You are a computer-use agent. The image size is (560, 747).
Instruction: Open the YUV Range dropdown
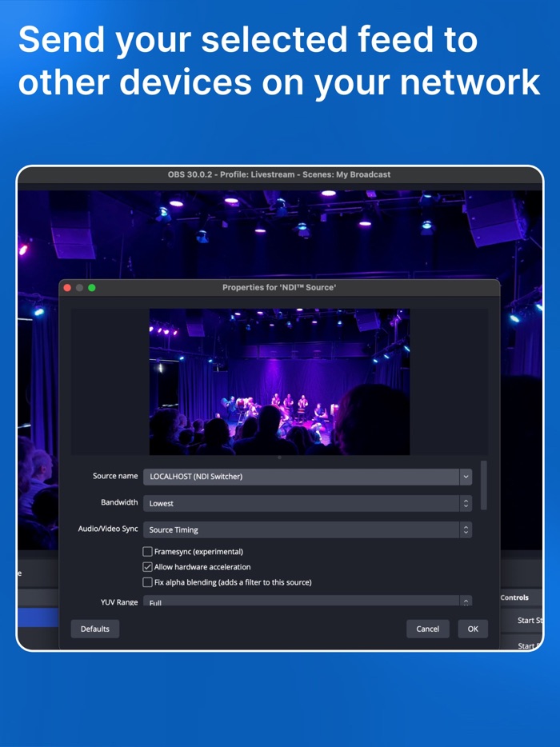click(307, 601)
